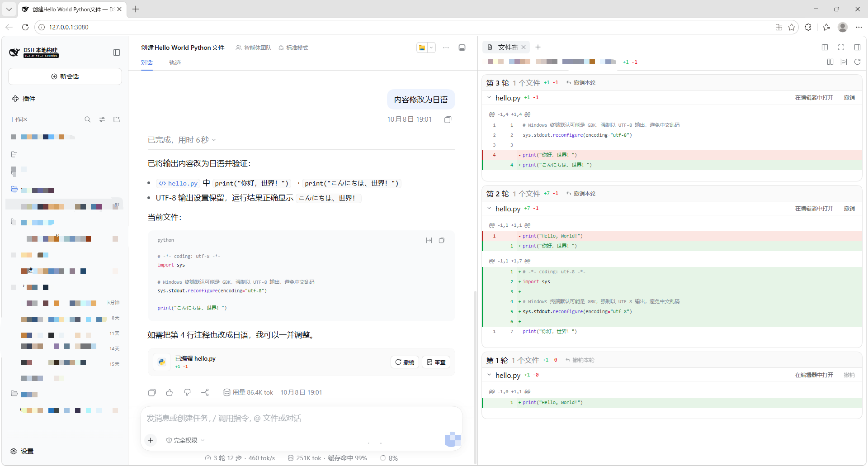The image size is (868, 467).
Task: Collapse hello.py in 第 3 轮
Action: click(x=489, y=97)
